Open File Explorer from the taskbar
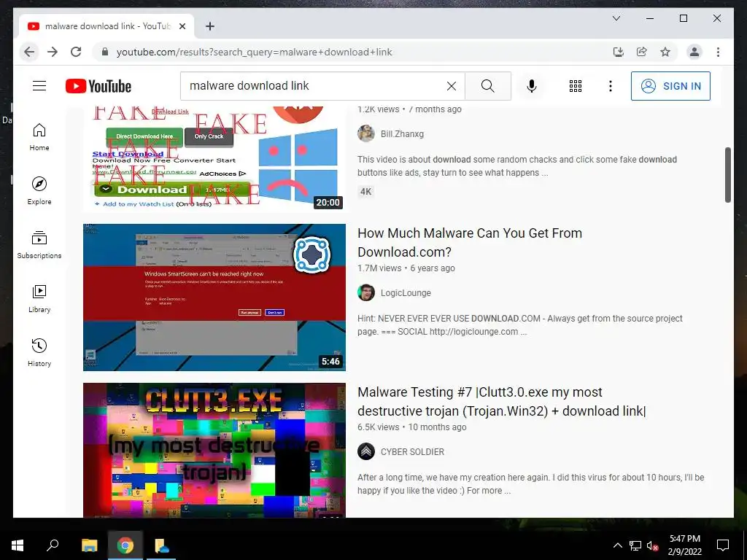The width and height of the screenshot is (747, 560). coord(89,545)
